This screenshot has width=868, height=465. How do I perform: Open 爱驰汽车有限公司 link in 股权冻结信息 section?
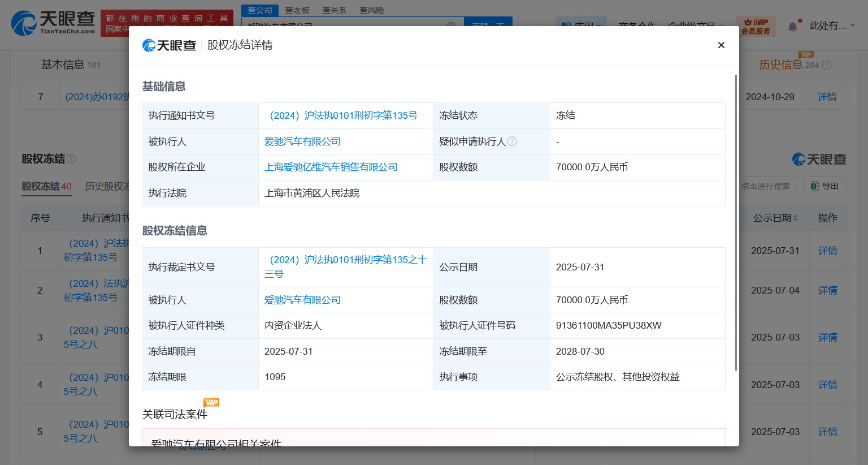point(302,300)
